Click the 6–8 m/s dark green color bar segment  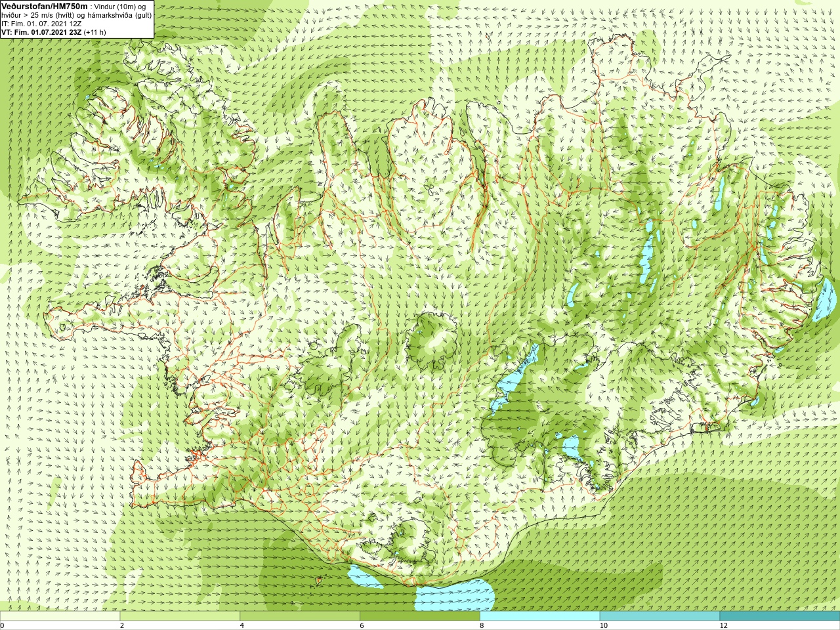point(420,616)
